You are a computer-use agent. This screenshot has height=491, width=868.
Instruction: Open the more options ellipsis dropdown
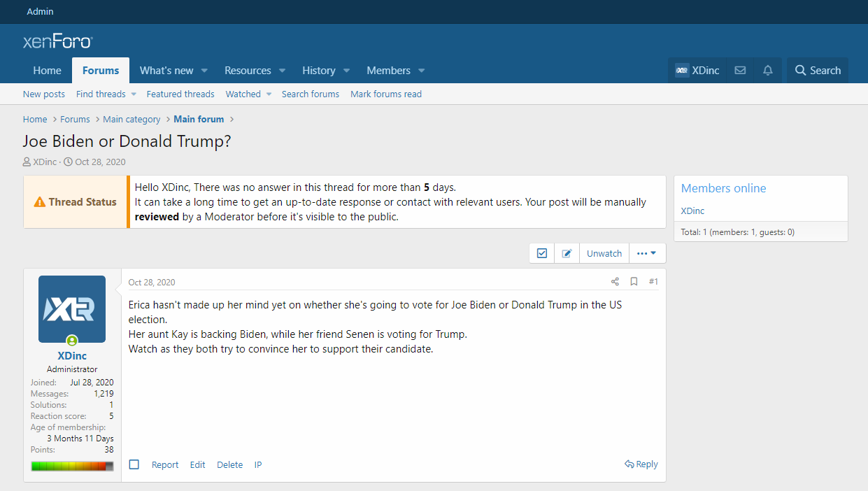[x=646, y=253]
